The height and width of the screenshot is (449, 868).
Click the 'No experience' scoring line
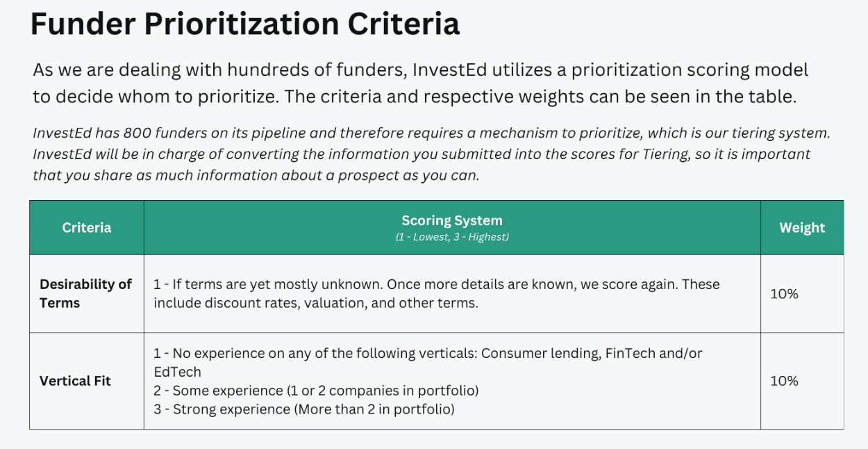pos(428,362)
